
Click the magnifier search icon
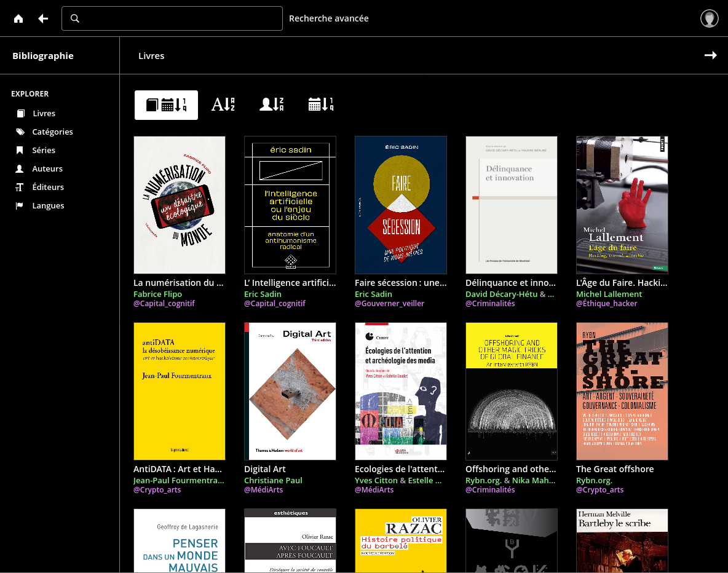click(x=75, y=18)
